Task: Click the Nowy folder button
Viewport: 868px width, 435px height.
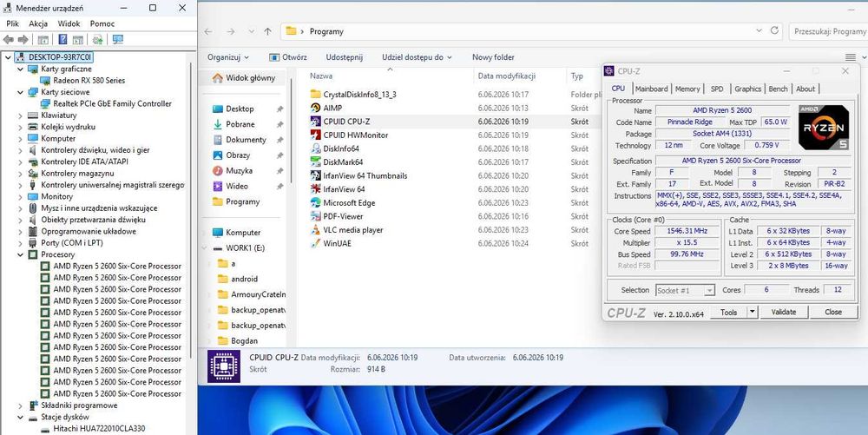Action: (493, 57)
